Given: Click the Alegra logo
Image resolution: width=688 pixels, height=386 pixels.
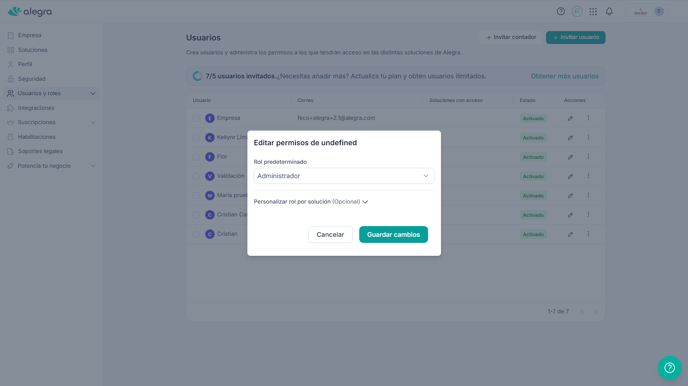Looking at the screenshot, I should coord(30,11).
